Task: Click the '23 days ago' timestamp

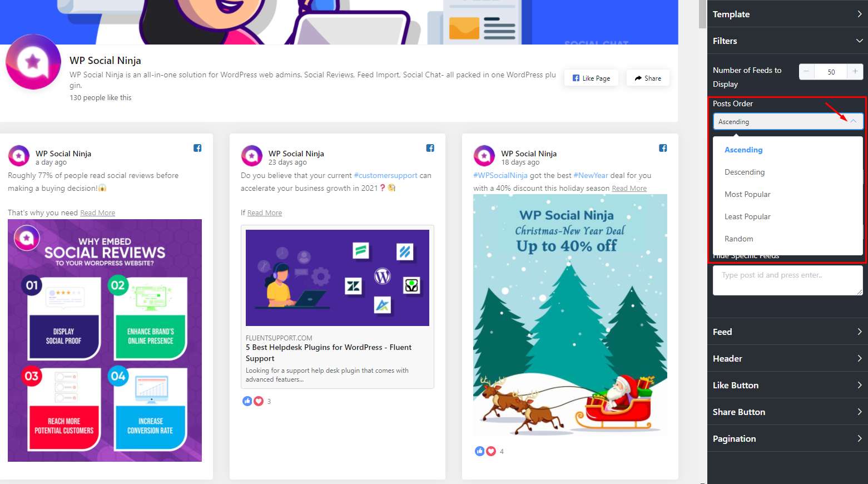Action: 287,162
